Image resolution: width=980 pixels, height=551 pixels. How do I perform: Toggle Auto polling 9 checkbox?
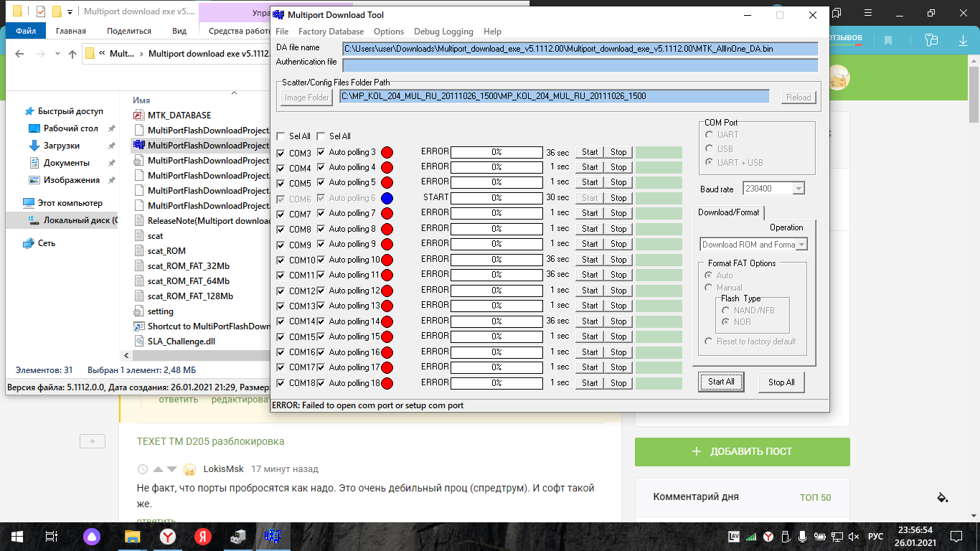[321, 244]
